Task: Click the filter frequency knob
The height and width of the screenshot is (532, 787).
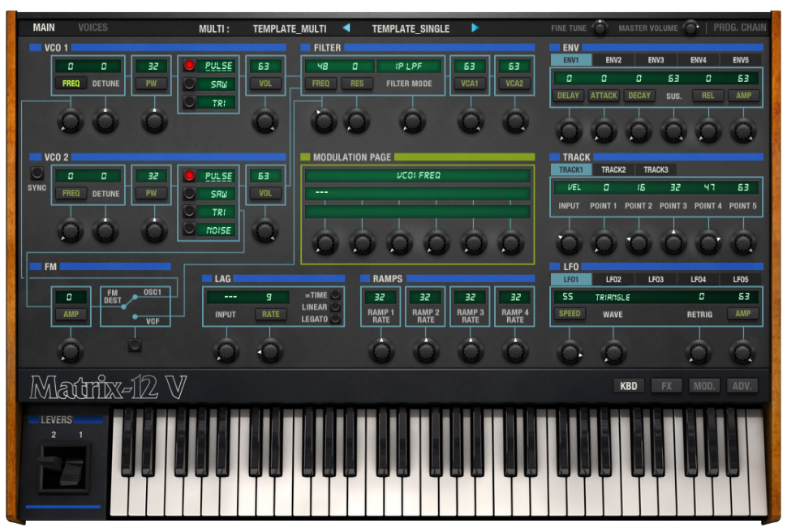Action: pos(324,121)
